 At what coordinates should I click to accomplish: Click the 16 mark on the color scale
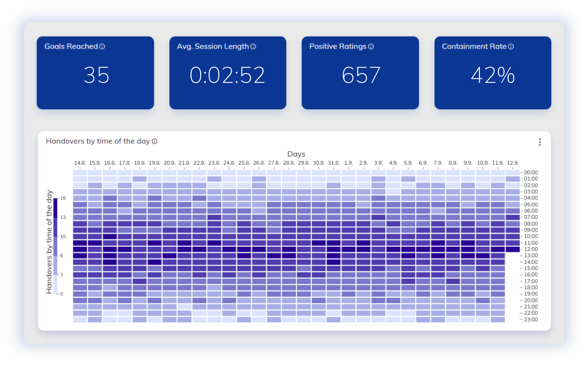(62, 198)
